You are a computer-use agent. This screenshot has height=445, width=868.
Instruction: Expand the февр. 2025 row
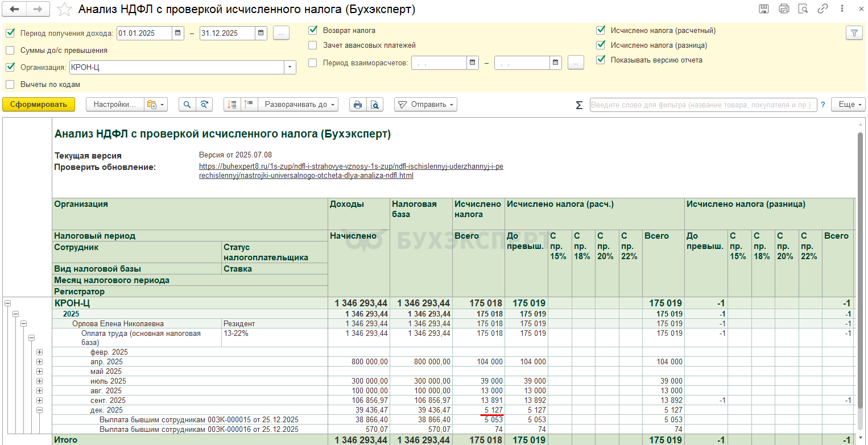pos(39,352)
